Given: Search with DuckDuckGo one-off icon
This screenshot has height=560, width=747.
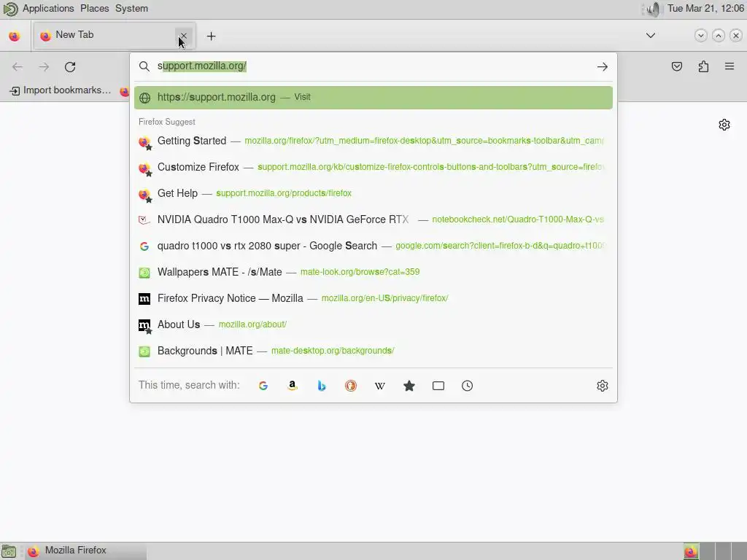Looking at the screenshot, I should (351, 386).
